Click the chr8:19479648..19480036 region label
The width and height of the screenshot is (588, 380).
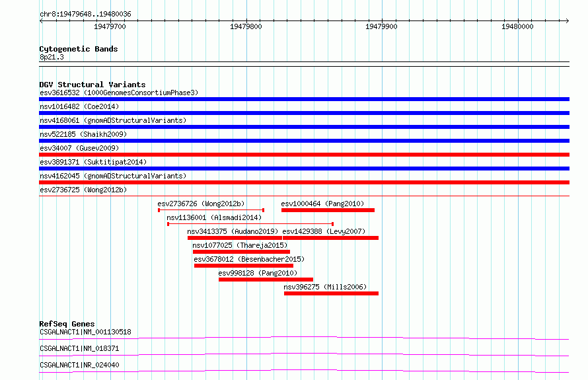coord(85,15)
